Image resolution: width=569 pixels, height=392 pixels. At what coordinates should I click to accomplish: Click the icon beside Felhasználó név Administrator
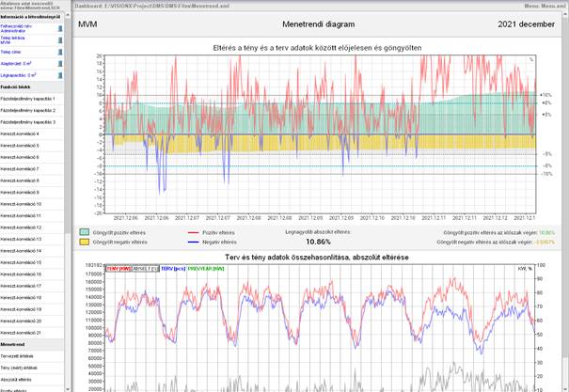(61, 28)
